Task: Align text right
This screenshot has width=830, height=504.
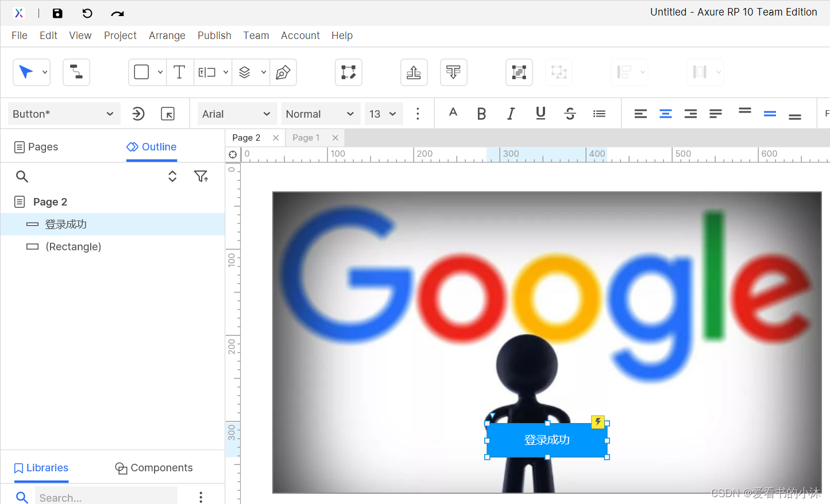Action: pyautogui.click(x=690, y=114)
